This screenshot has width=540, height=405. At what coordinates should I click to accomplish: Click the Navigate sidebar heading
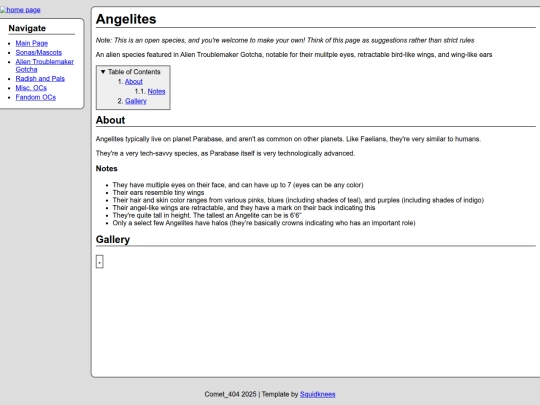27,28
